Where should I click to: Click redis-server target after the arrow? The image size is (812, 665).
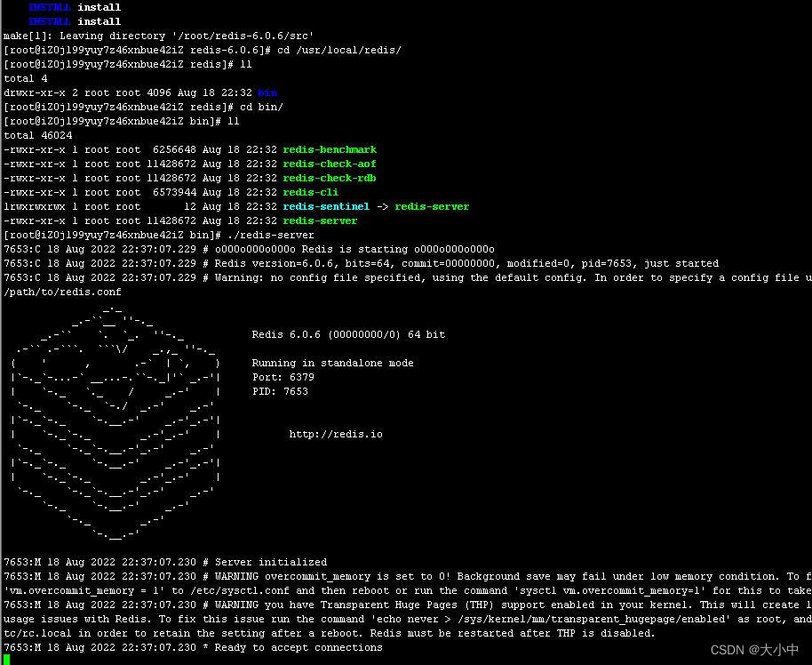click(432, 206)
